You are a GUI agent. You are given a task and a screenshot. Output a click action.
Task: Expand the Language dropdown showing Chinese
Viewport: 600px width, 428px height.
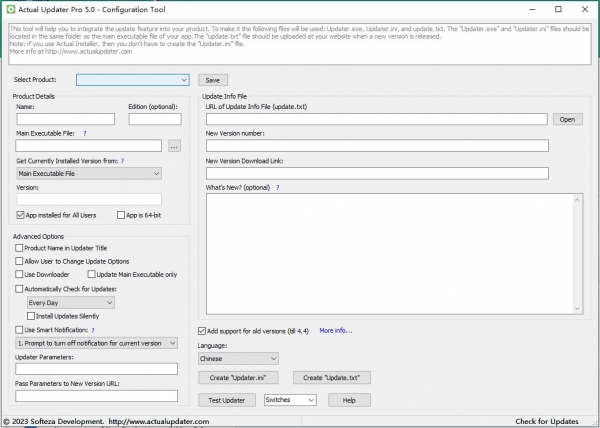(x=239, y=357)
